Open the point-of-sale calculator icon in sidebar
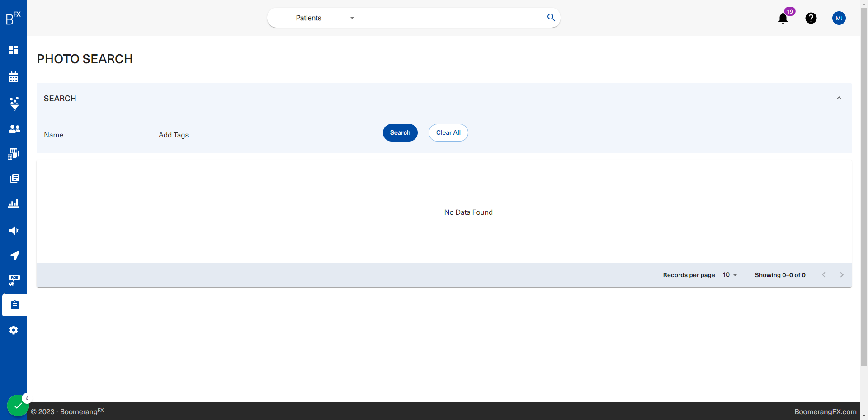The width and height of the screenshot is (868, 420). point(14,154)
